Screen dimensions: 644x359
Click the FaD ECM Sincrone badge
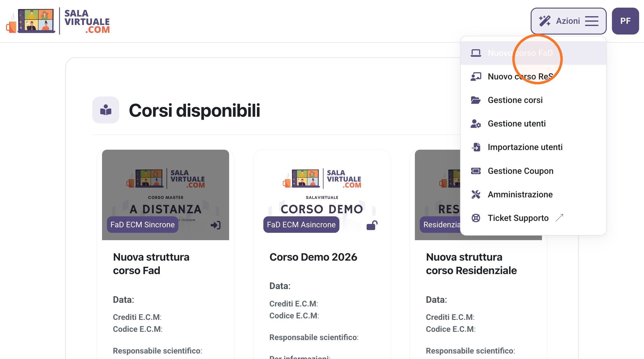tap(142, 225)
